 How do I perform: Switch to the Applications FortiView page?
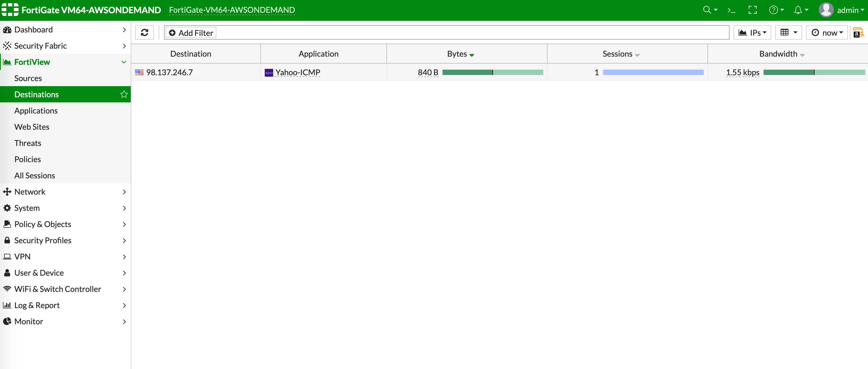point(36,111)
